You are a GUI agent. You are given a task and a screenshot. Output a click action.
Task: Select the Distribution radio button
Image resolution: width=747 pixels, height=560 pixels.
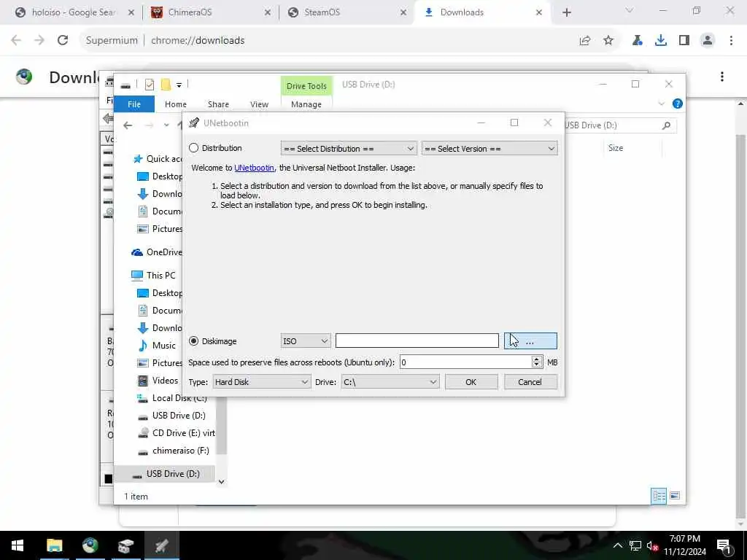coord(193,148)
